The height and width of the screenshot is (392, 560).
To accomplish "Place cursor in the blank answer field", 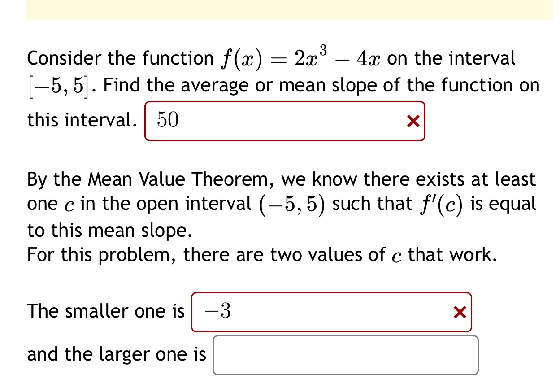I will click(x=345, y=355).
